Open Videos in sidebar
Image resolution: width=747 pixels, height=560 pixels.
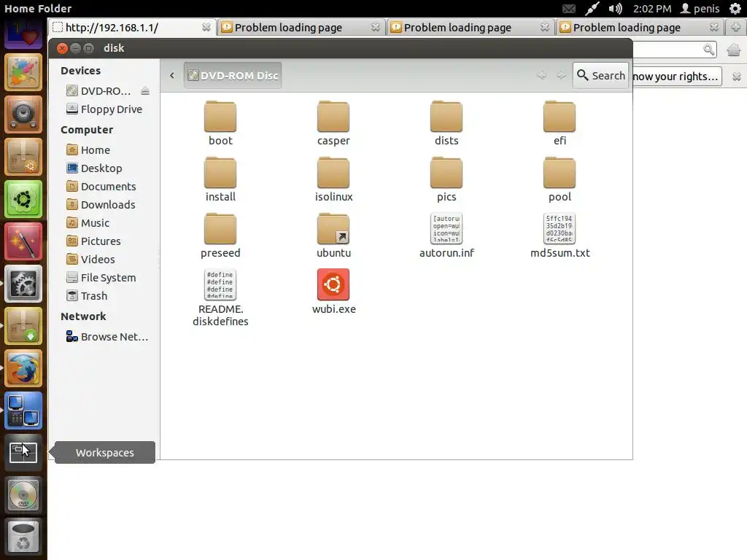pyautogui.click(x=90, y=259)
